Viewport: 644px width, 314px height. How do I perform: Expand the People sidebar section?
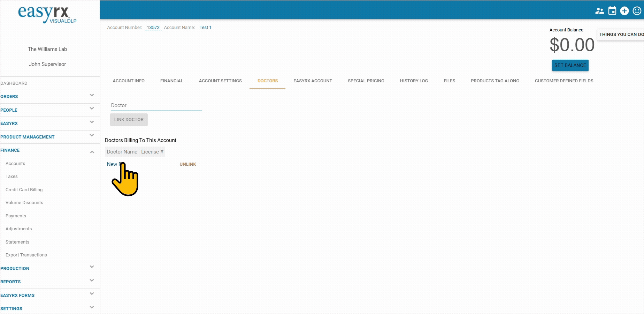tap(92, 109)
